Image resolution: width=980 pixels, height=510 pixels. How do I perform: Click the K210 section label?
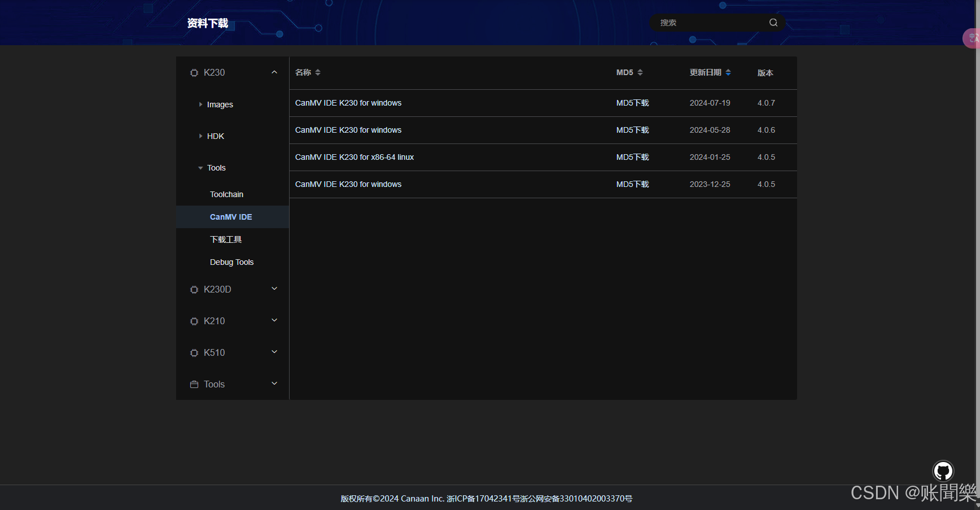[x=214, y=321]
